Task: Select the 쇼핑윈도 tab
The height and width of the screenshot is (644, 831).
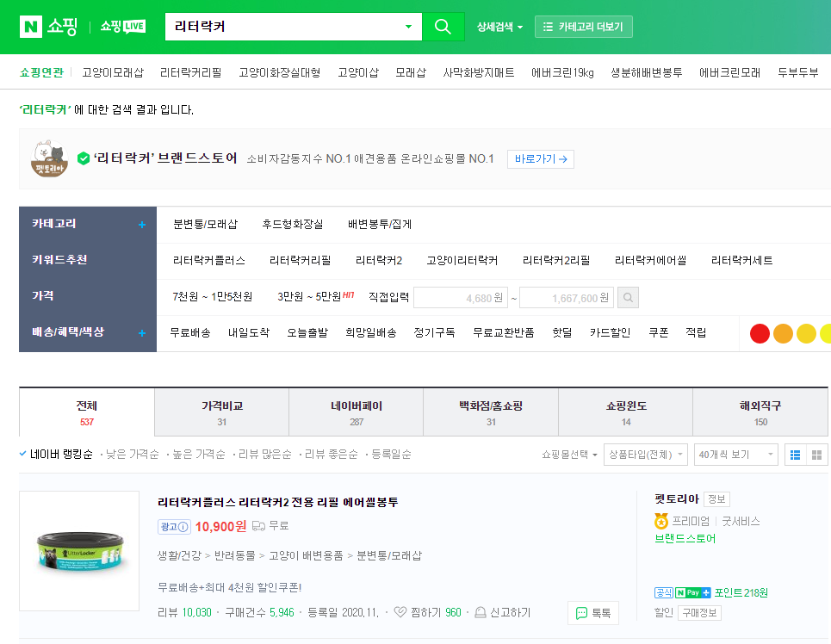Action: (x=626, y=412)
